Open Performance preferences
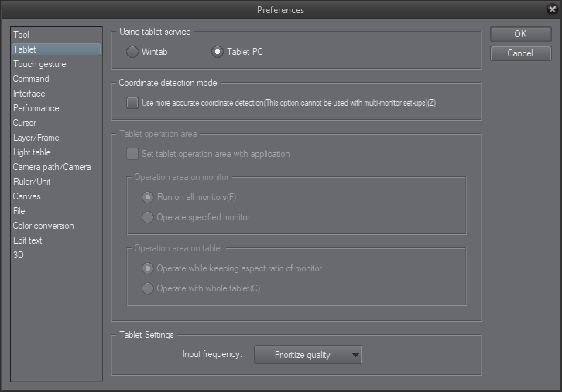Image resolution: width=562 pixels, height=392 pixels. click(x=36, y=108)
